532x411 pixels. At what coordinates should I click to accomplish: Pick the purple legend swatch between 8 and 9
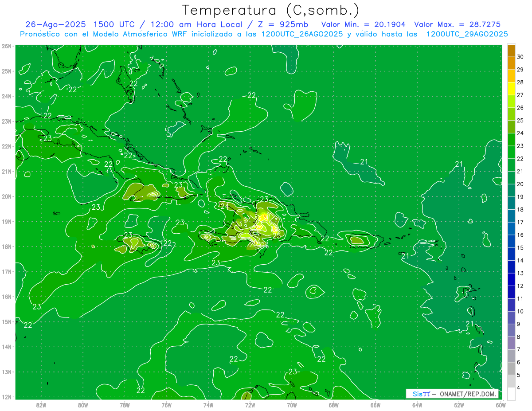click(511, 330)
